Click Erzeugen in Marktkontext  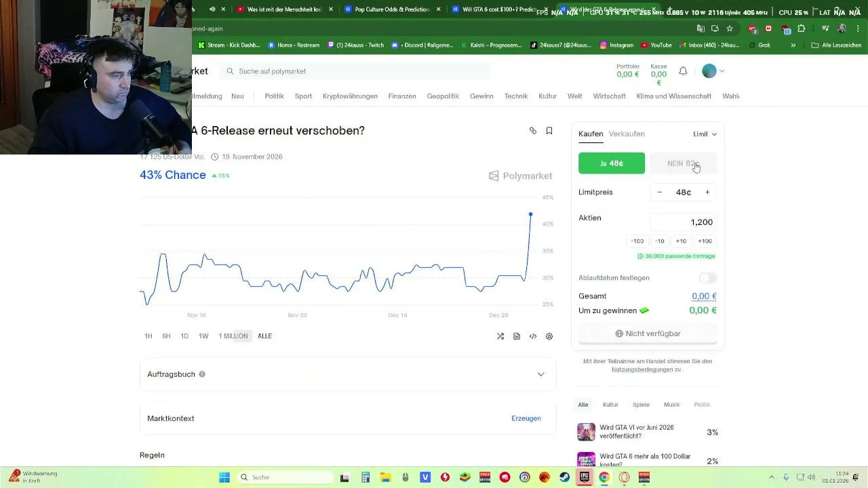526,418
